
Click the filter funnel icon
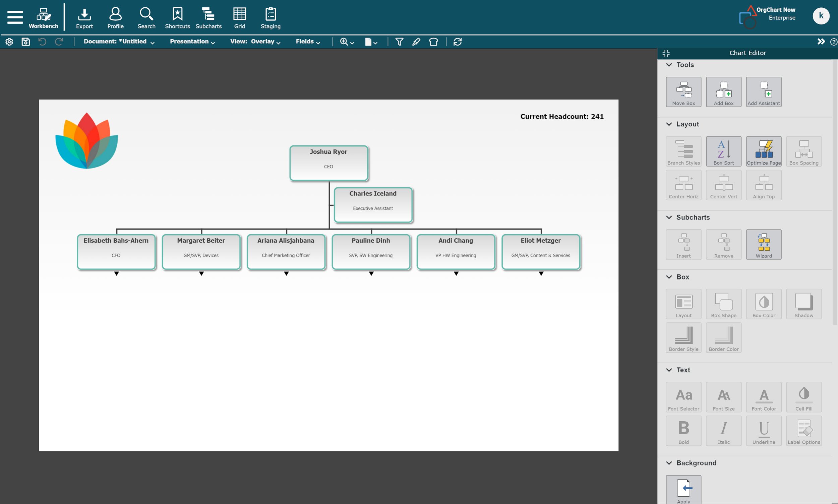coord(399,42)
